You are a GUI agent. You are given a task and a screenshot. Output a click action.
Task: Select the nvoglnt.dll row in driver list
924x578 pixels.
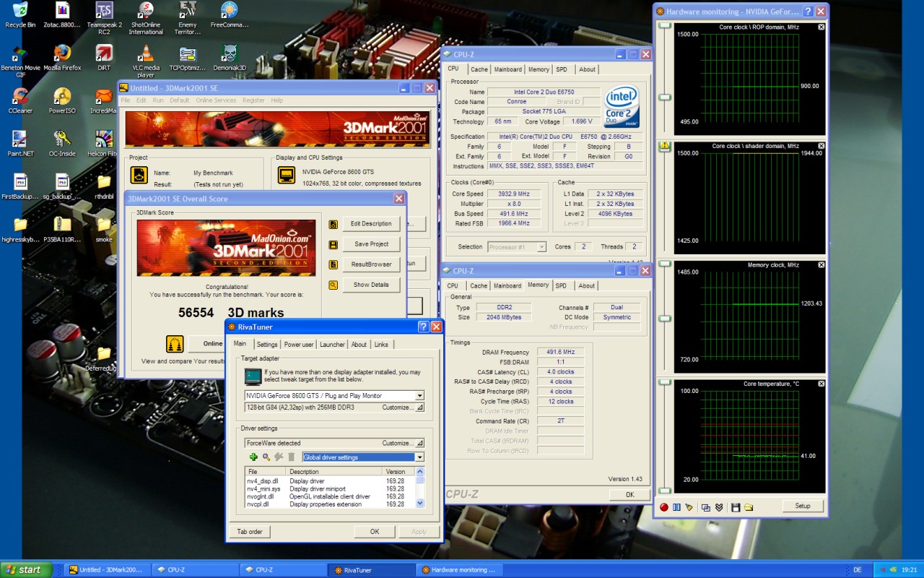(331, 496)
